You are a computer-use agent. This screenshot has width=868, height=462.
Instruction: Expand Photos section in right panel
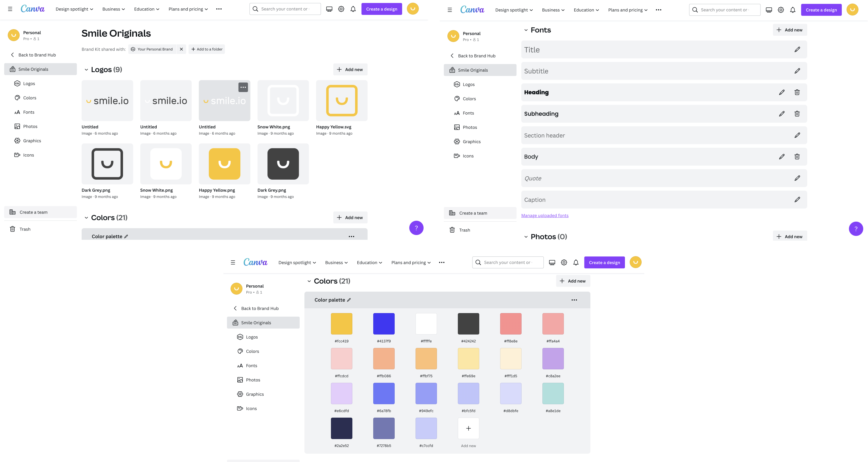[524, 236]
